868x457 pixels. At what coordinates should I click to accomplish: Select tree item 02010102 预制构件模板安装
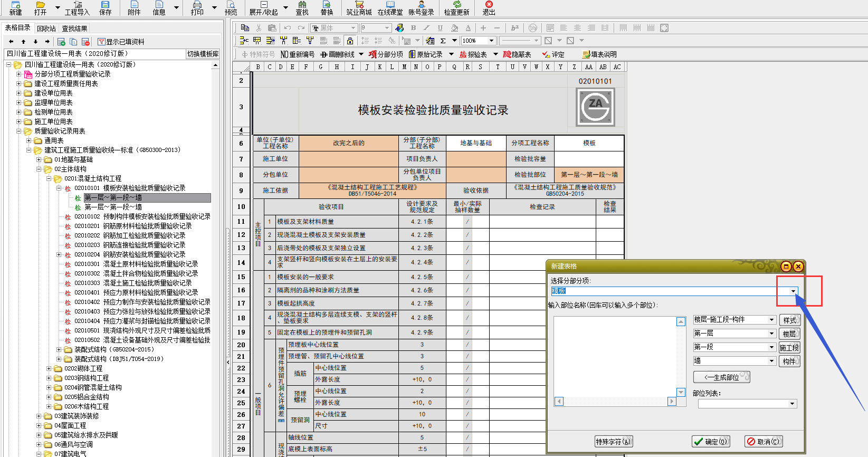coord(142,216)
